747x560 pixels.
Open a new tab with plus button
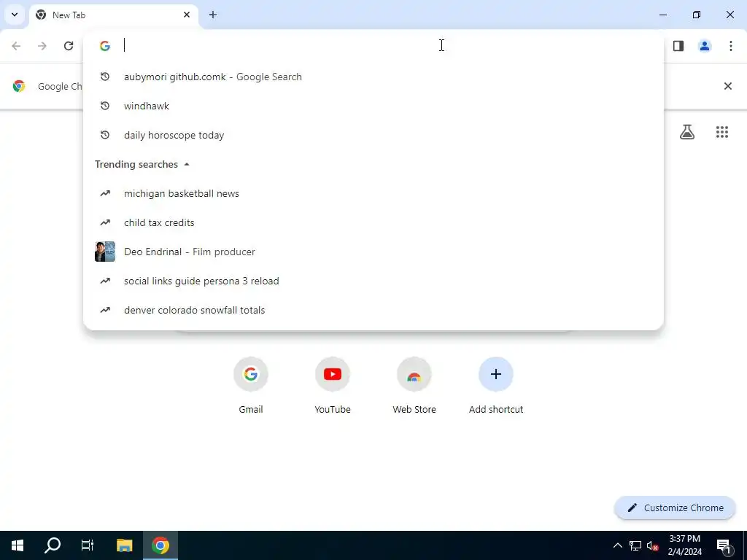tap(213, 15)
